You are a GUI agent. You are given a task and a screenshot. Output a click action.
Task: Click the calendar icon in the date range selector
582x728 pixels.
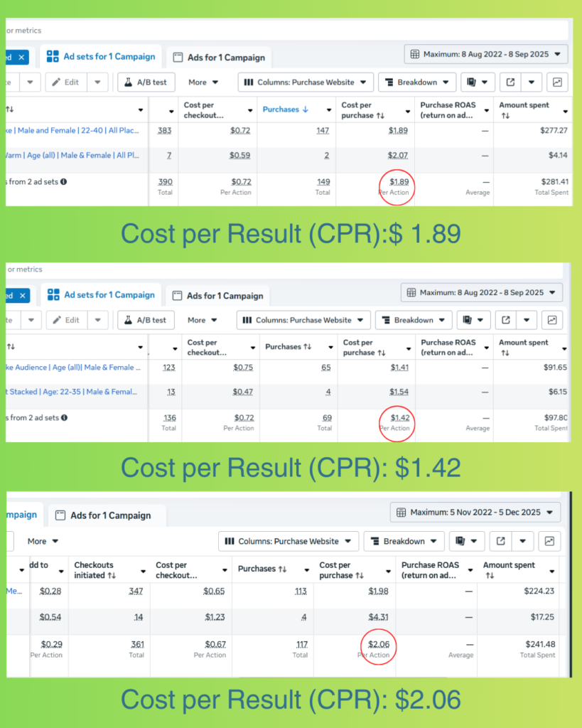tap(413, 53)
